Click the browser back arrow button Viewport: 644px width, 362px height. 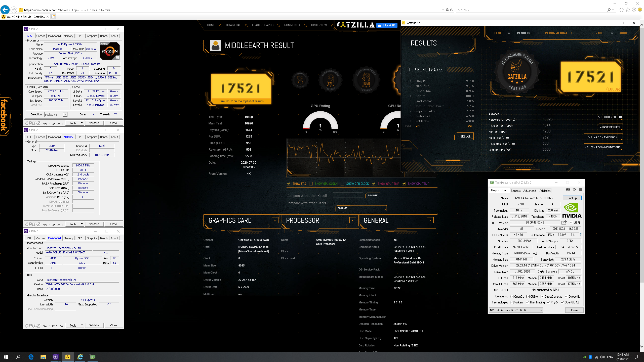click(5, 10)
